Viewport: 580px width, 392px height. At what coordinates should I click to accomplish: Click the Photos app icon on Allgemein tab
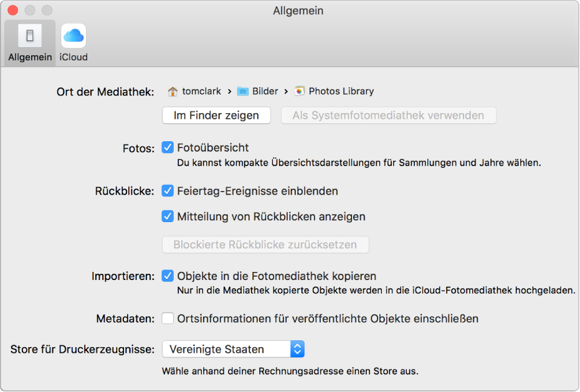click(x=29, y=36)
